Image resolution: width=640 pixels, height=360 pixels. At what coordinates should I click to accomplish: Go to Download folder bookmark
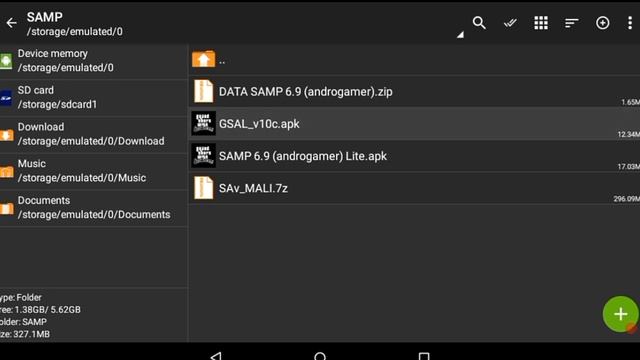pos(93,134)
